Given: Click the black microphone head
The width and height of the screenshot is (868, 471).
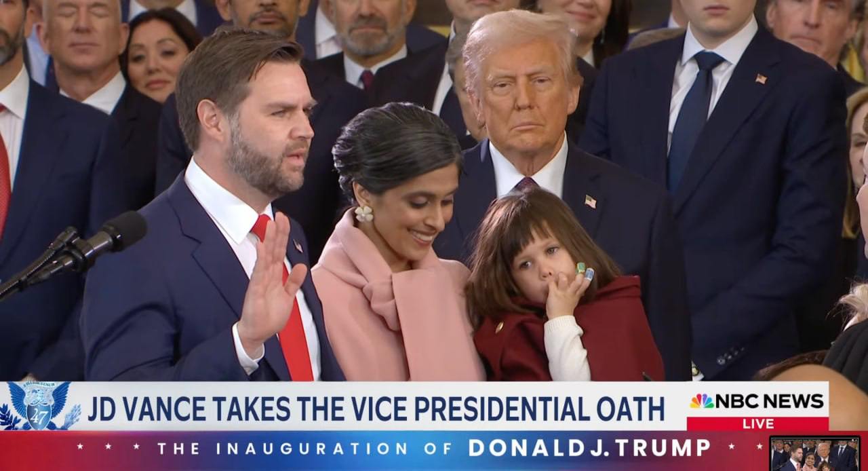Looking at the screenshot, I should (119, 233).
